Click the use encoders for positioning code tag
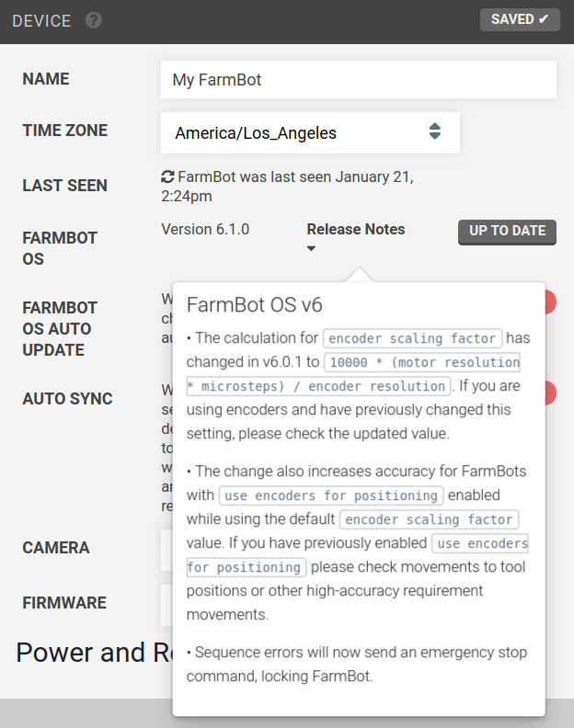The height and width of the screenshot is (728, 574). [331, 495]
